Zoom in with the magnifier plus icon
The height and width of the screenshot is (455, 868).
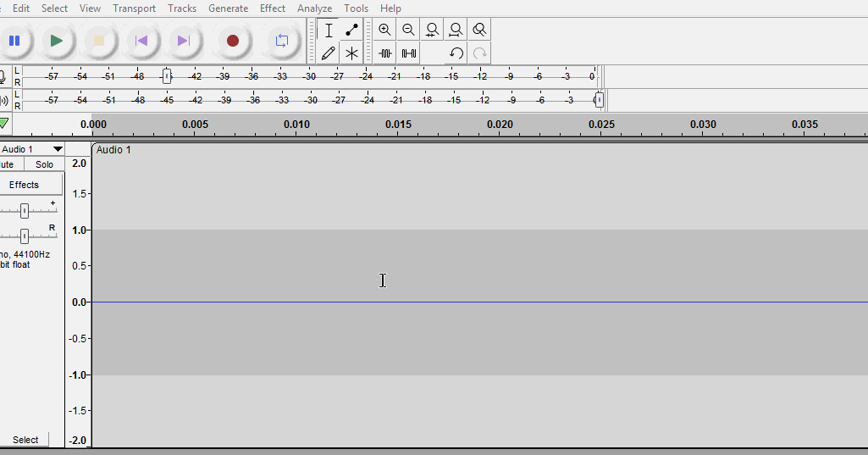pos(384,30)
